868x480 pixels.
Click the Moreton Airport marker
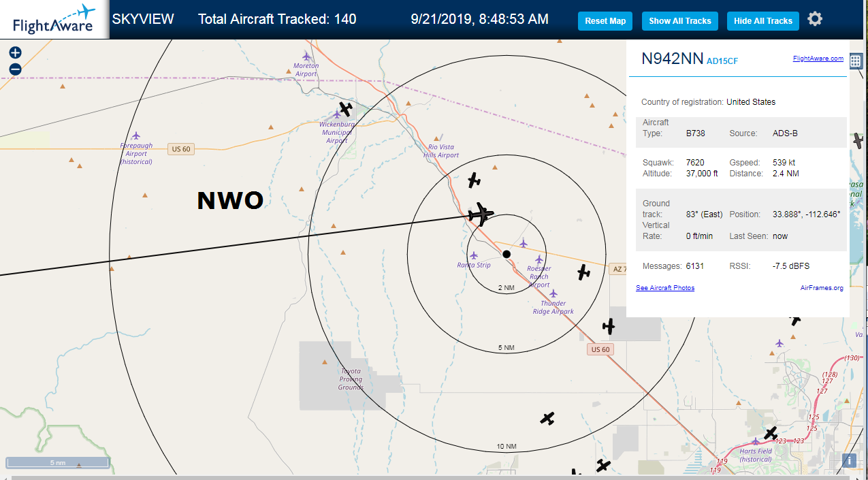306,56
